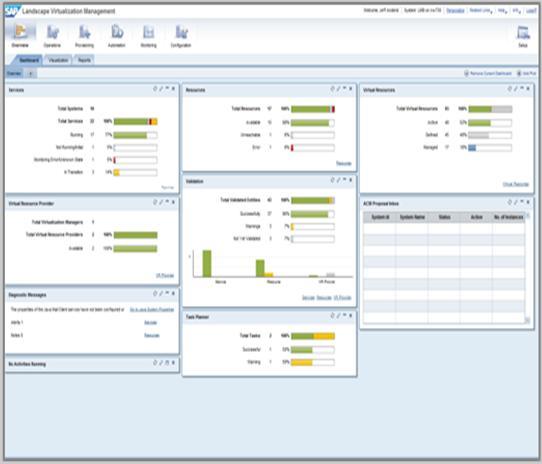This screenshot has width=542, height=464.
Task: Collapse the Virtual Resource Provider pod
Action: (x=167, y=202)
